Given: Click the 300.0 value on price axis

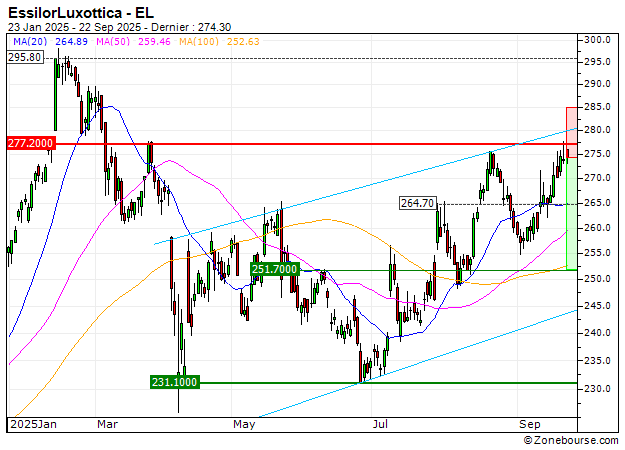Looking at the screenshot, I should (599, 40).
